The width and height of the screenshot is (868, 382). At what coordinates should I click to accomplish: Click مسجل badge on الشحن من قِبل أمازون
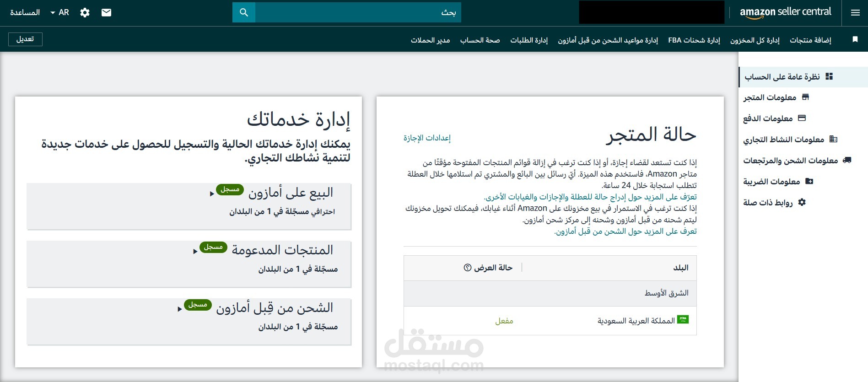tap(198, 305)
